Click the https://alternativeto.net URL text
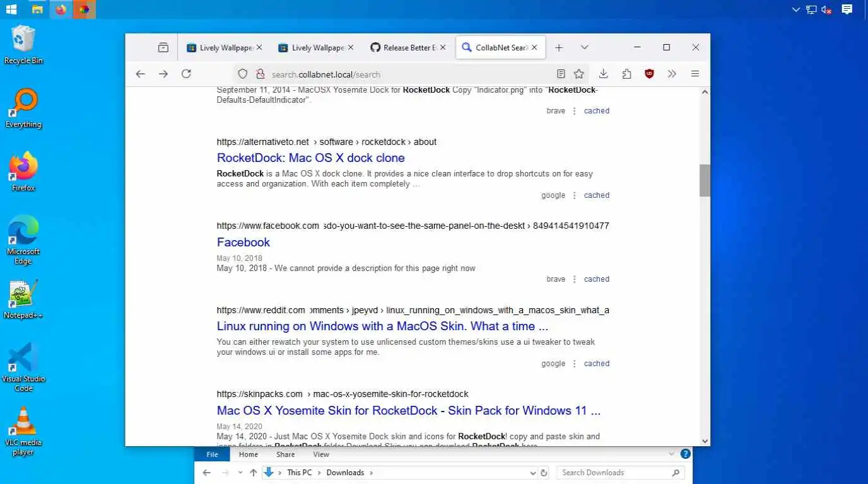This screenshot has height=484, width=868. click(x=263, y=142)
